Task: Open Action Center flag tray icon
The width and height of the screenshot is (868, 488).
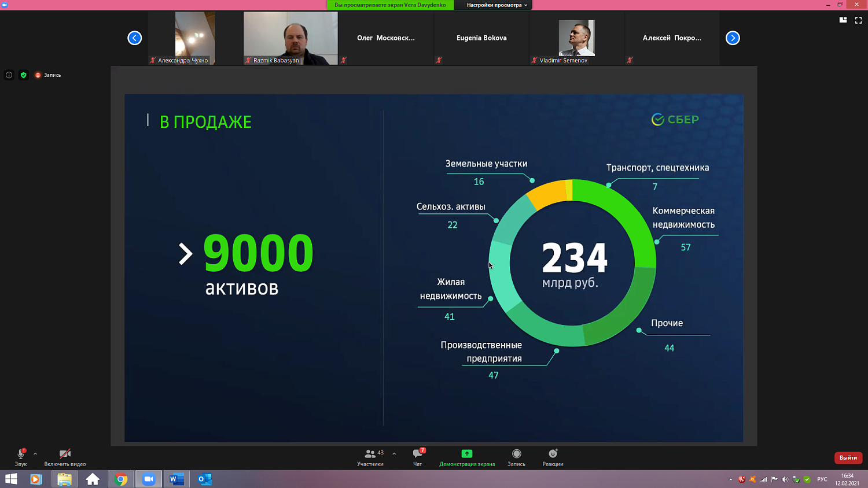Action: (x=774, y=479)
